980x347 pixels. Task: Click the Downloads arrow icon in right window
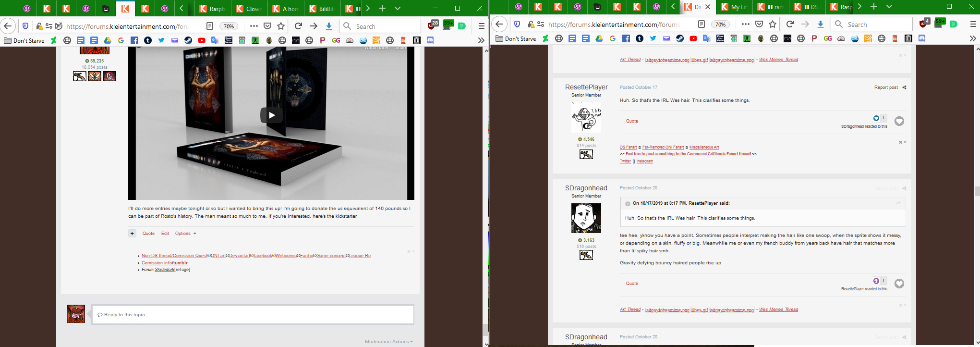pos(821,25)
